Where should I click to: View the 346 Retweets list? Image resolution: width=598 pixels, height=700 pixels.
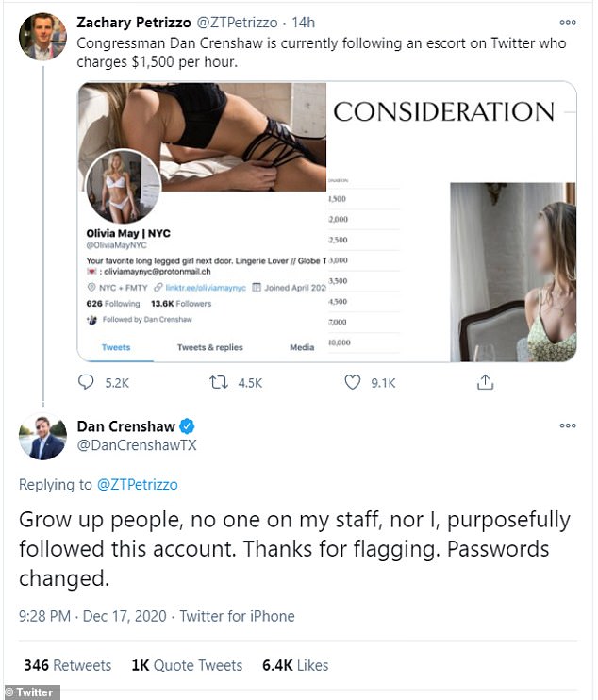[x=67, y=665]
